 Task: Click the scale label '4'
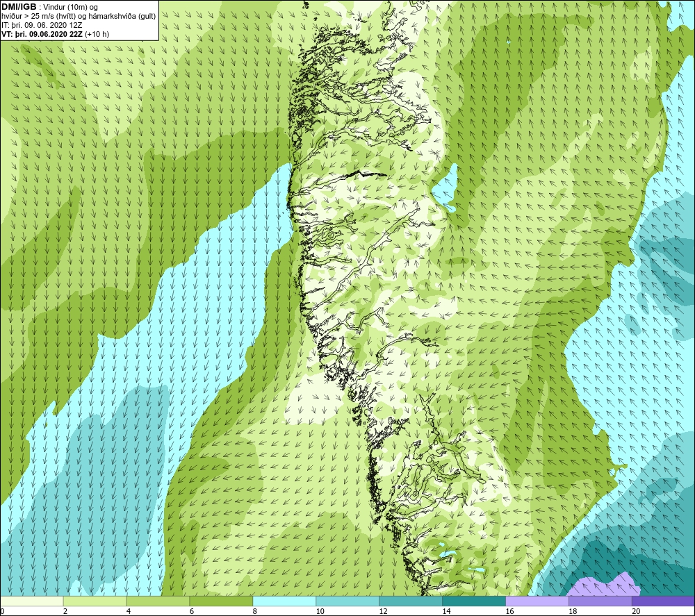click(129, 611)
